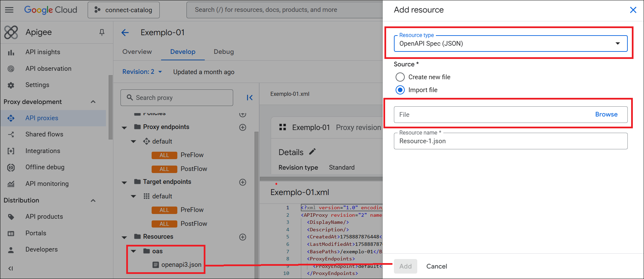Screen dimensions: 644x279
Task: Collapse the Proxy endpoints tree folder
Action: tap(124, 128)
